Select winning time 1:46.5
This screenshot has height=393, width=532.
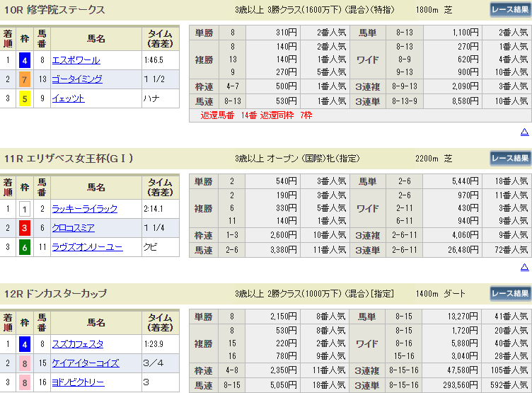click(x=154, y=60)
